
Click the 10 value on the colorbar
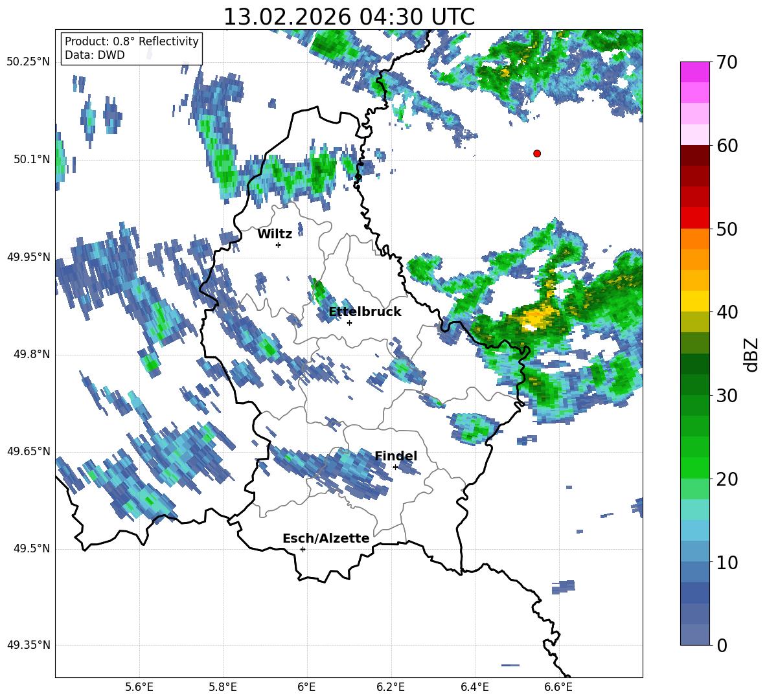coord(727,562)
